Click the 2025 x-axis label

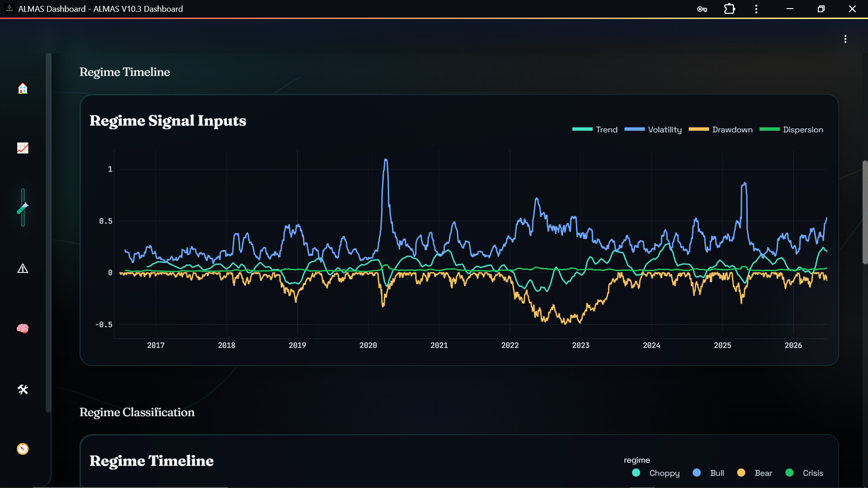coord(722,345)
